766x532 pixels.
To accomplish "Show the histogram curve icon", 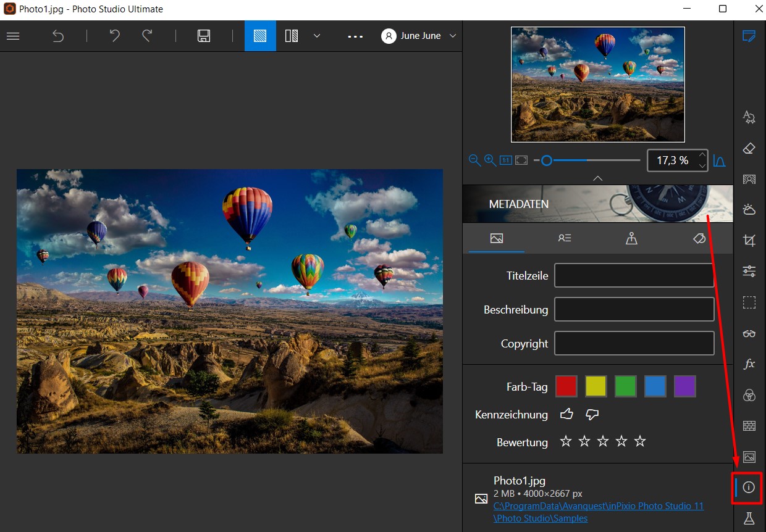I will pos(719,160).
